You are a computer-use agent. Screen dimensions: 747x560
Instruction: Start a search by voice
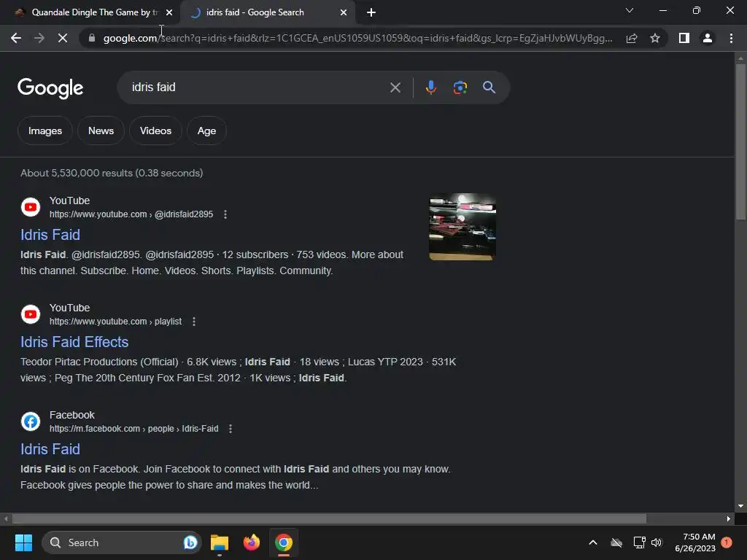click(431, 87)
